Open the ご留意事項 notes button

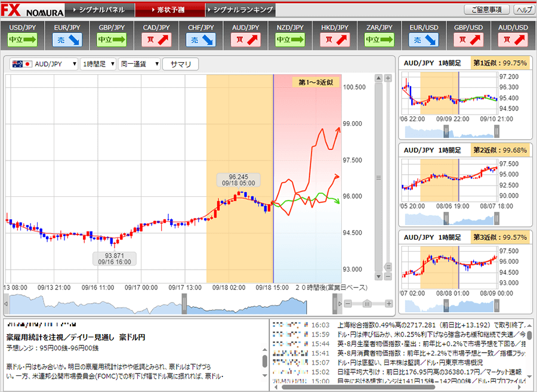point(487,10)
